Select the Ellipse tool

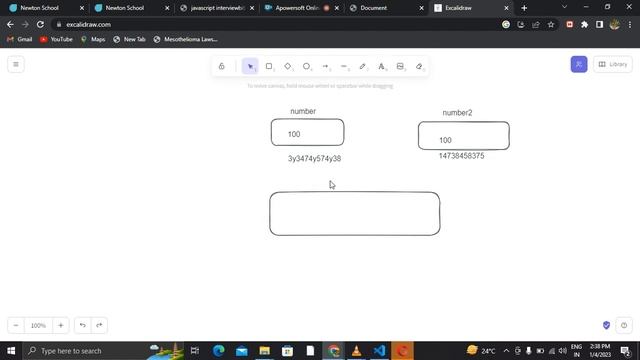point(307,66)
